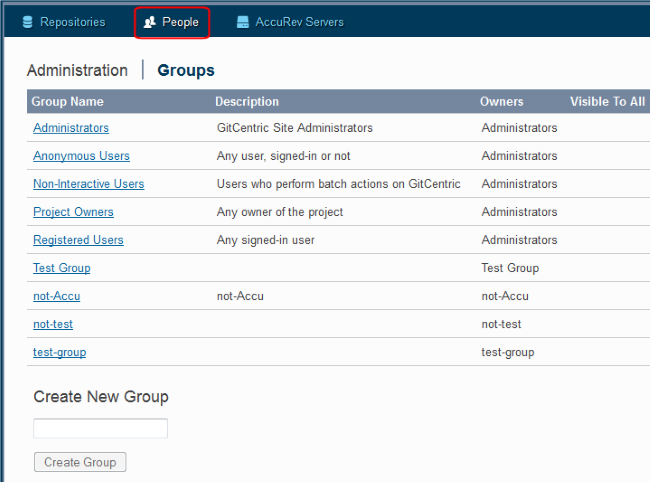This screenshot has width=650, height=482.
Task: Open the not-Accu group link
Action: [x=56, y=296]
